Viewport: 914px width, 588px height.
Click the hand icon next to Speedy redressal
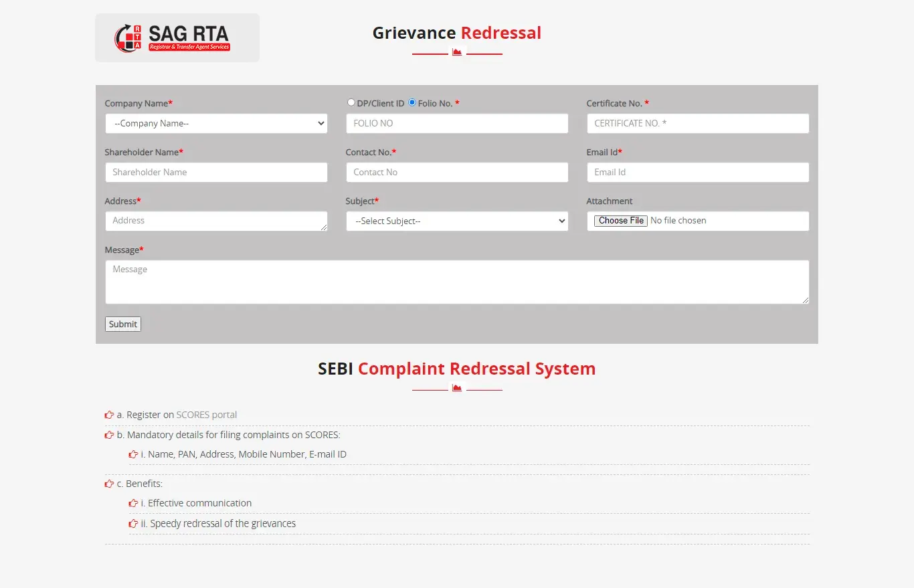(133, 524)
